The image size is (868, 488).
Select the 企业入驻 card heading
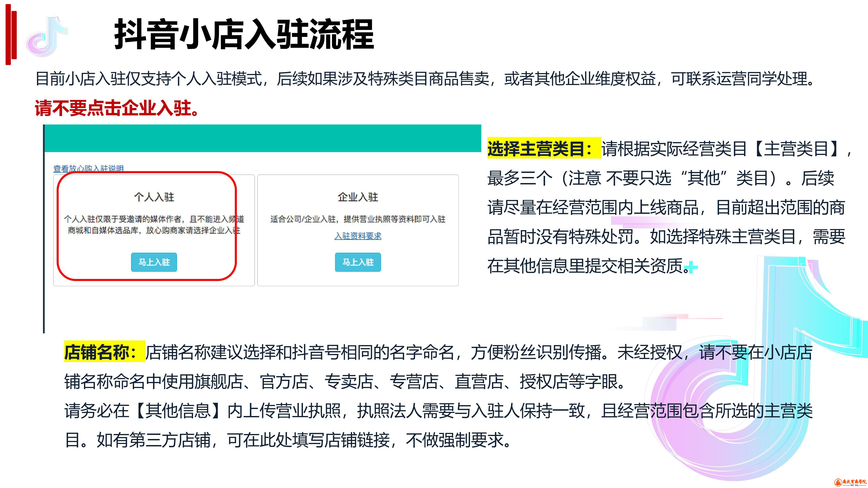coord(358,197)
